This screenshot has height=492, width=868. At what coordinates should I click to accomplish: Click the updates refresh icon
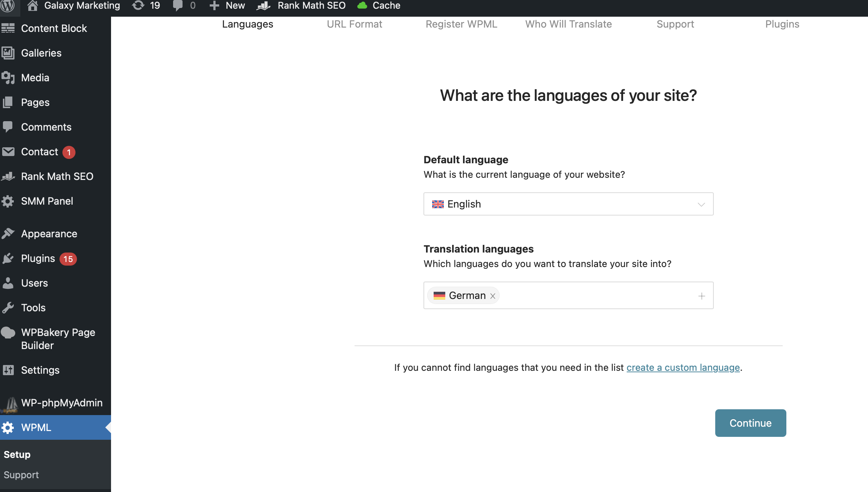pyautogui.click(x=138, y=5)
